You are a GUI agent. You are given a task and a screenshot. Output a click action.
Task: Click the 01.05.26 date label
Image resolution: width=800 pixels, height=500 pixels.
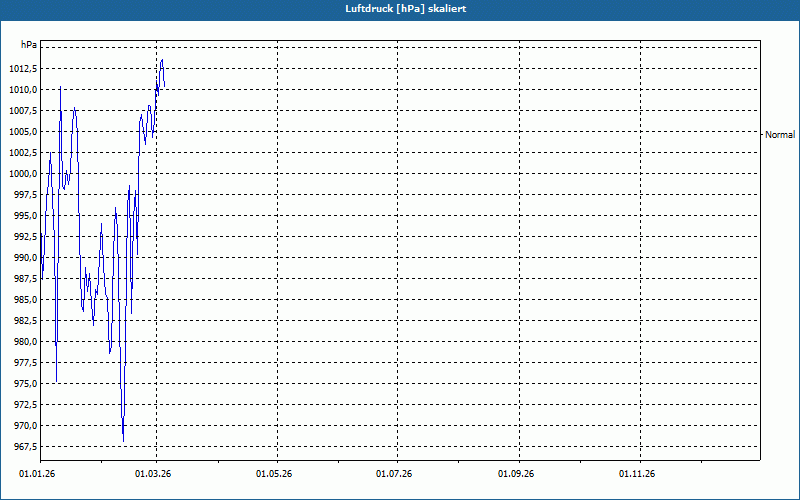pos(274,474)
